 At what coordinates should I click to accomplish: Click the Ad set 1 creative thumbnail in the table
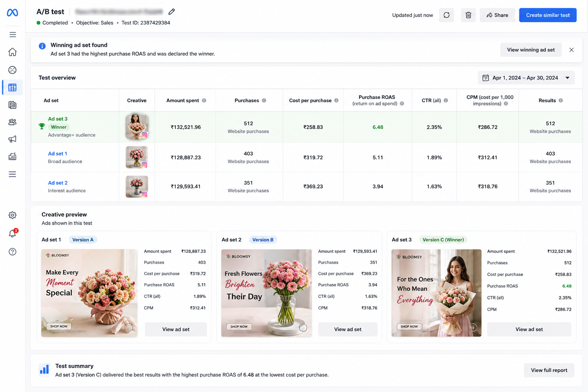(137, 157)
